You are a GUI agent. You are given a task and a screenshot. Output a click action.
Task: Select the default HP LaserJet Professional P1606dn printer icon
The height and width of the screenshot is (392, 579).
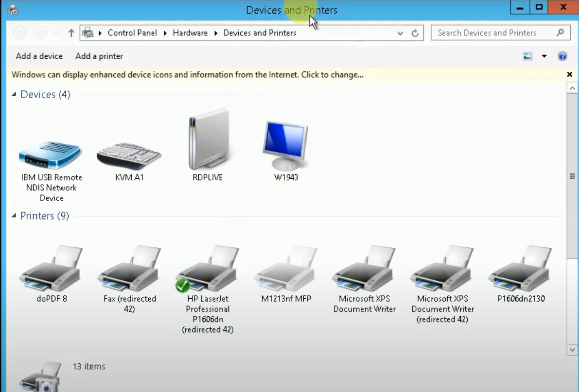[x=208, y=268]
